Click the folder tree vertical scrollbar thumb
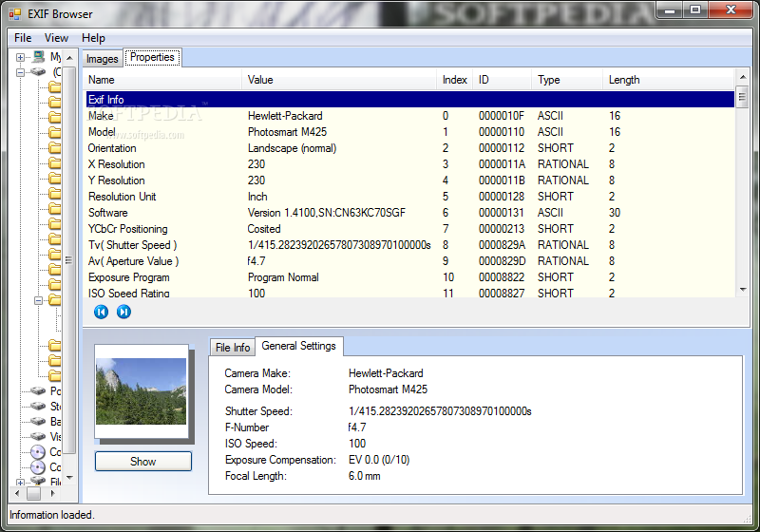760x532 pixels. click(69, 260)
